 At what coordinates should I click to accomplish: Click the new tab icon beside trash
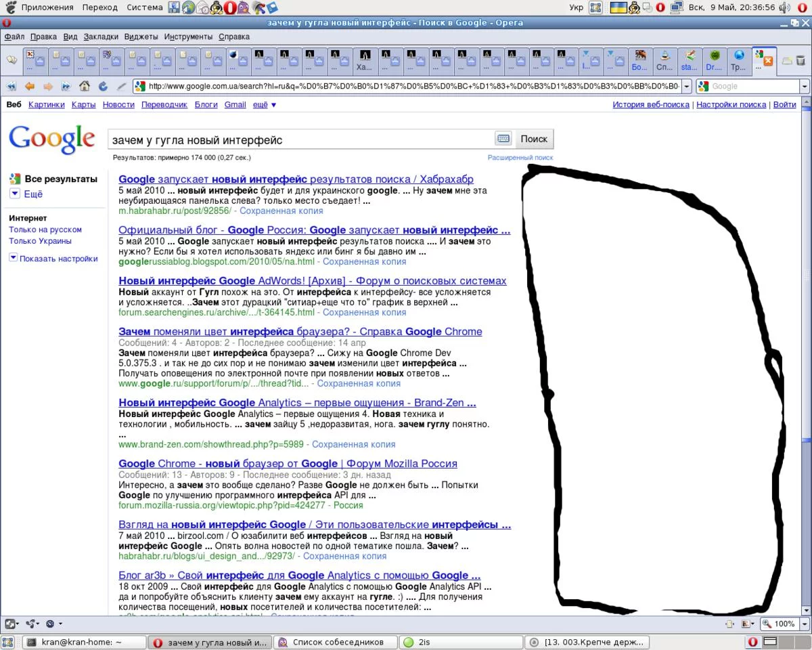click(x=787, y=60)
